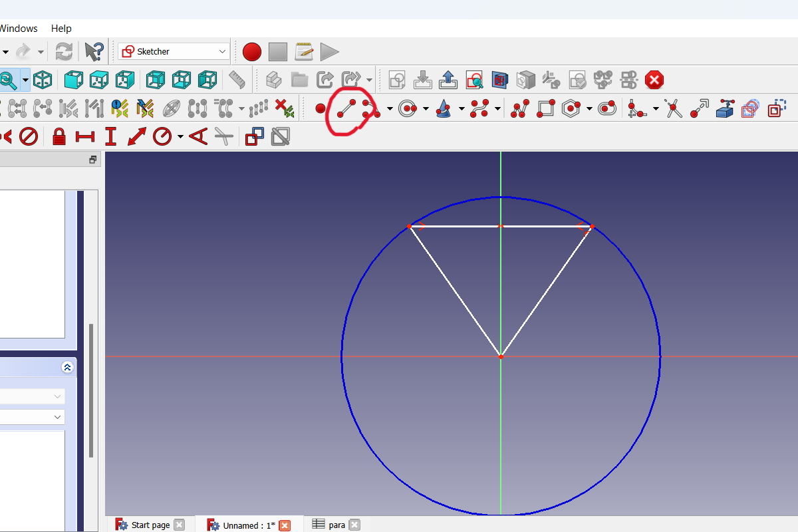This screenshot has width=798, height=532.
Task: Switch to right view cube
Action: point(124,80)
